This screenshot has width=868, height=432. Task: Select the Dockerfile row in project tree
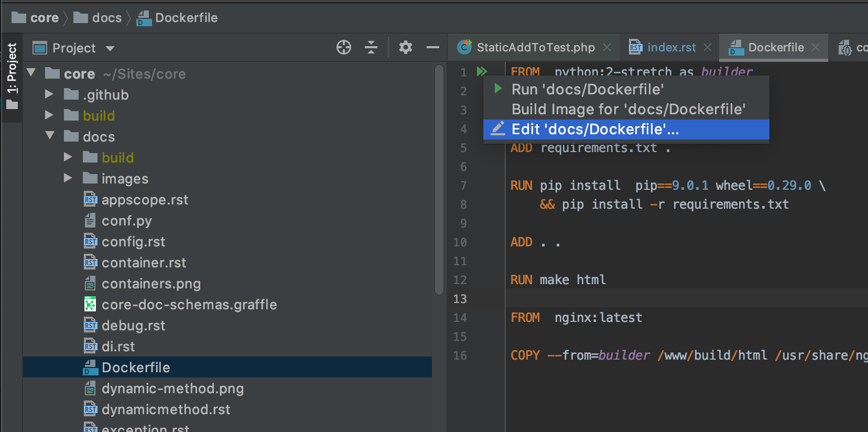click(227, 367)
